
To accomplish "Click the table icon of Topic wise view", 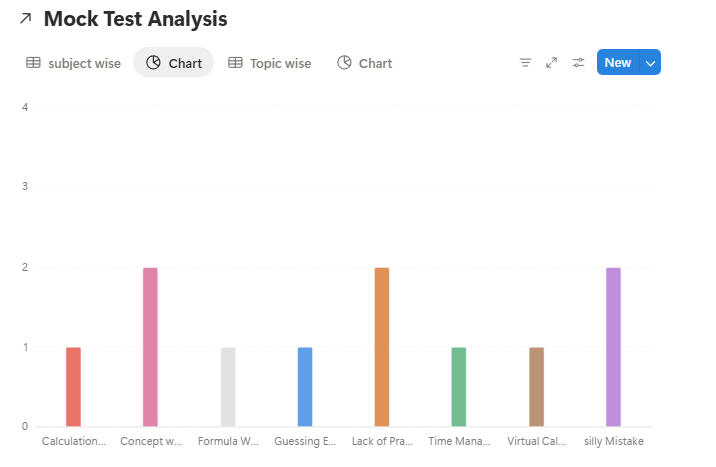I will coord(235,63).
